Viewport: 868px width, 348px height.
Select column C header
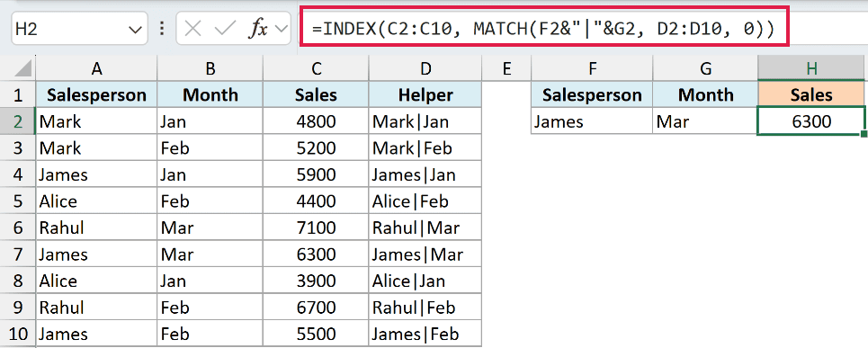316,68
